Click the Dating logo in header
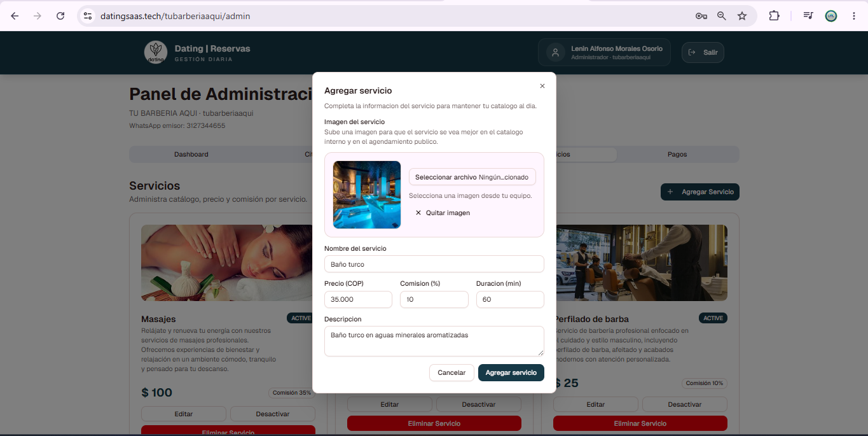The width and height of the screenshot is (868, 436). [155, 52]
